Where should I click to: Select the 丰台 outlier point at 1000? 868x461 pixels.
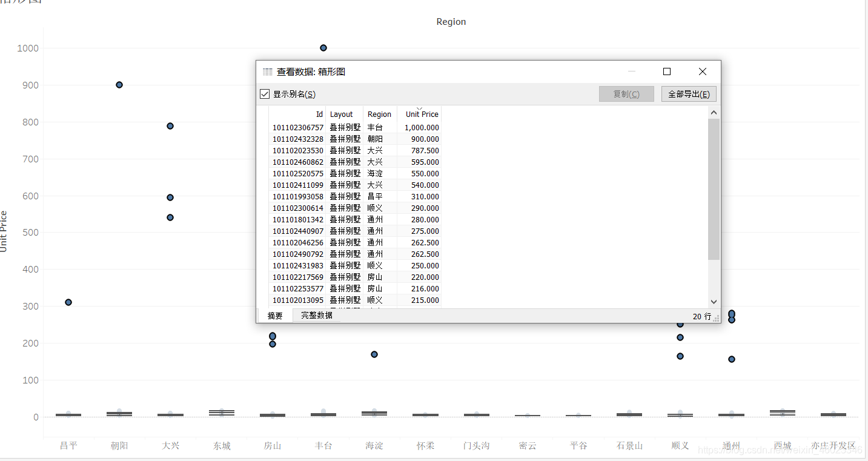[323, 48]
